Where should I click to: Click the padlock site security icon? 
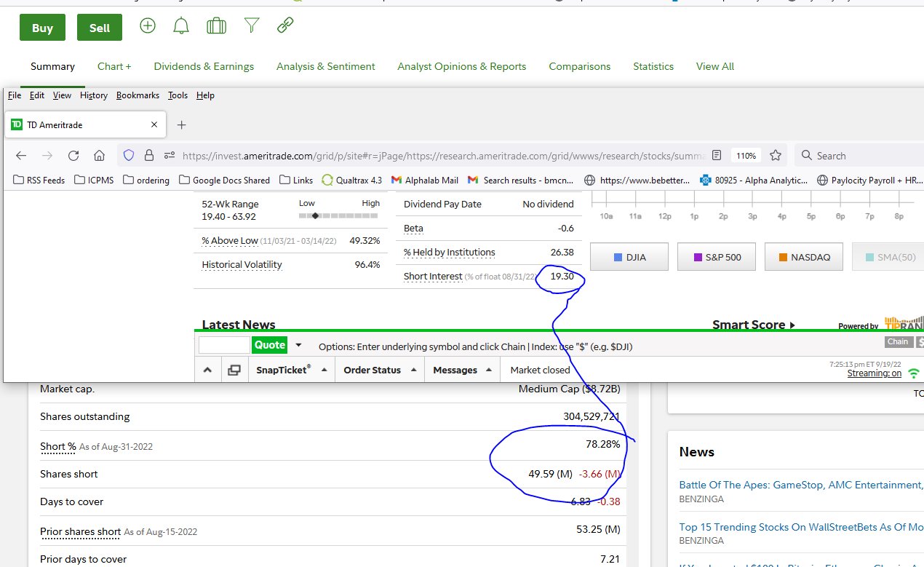[x=149, y=155]
